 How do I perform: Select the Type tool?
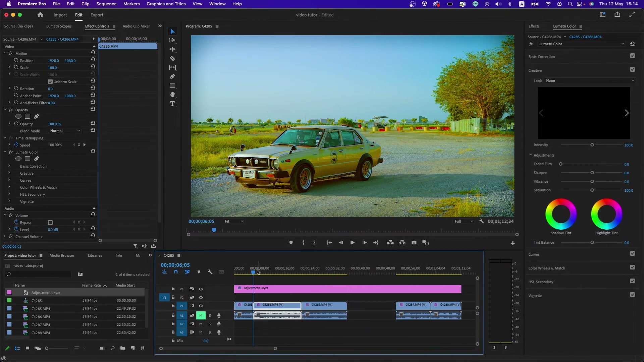coord(172,104)
